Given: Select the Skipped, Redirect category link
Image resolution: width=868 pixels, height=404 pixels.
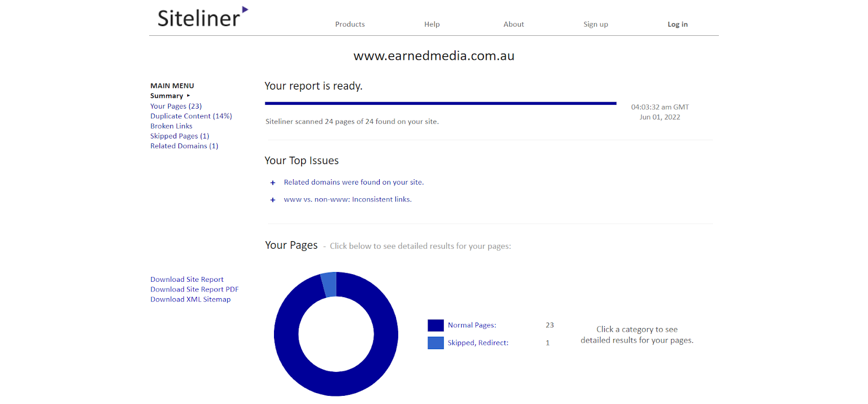Looking at the screenshot, I should tap(478, 343).
